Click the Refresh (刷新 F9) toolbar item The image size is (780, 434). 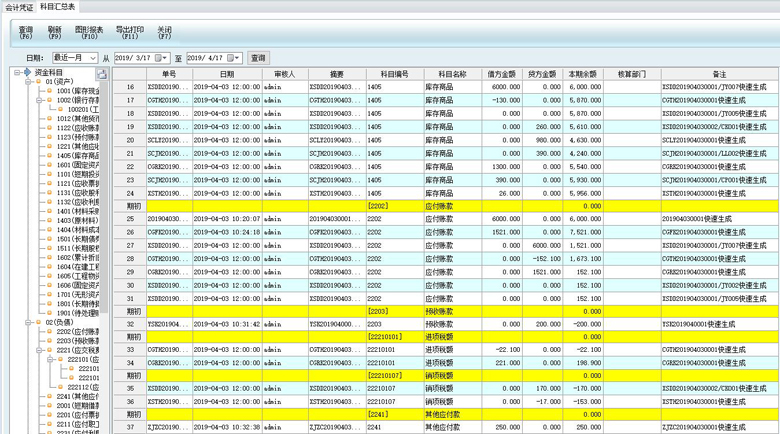(x=54, y=33)
